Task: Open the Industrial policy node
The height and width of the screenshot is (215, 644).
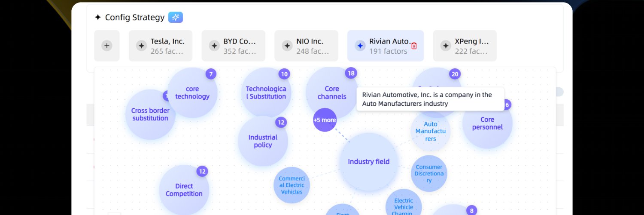Action: (x=263, y=141)
